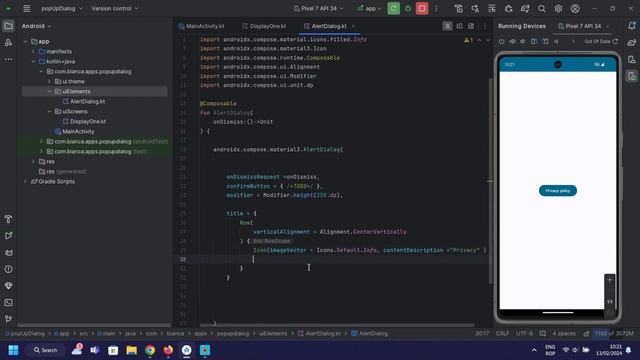The image size is (640, 360).
Task: Close the AlertDialog.kt tab
Action: [353, 26]
